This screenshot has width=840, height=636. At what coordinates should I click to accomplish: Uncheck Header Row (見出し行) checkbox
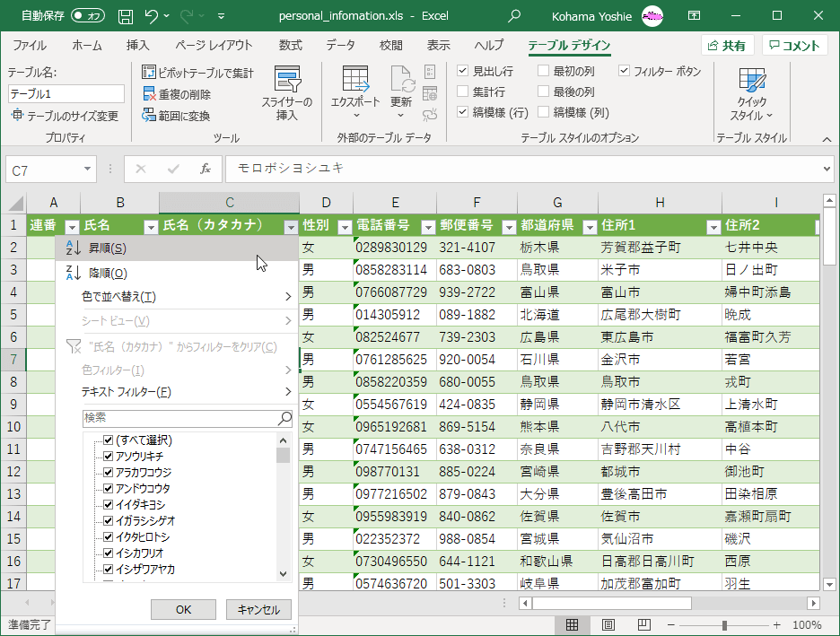(463, 71)
